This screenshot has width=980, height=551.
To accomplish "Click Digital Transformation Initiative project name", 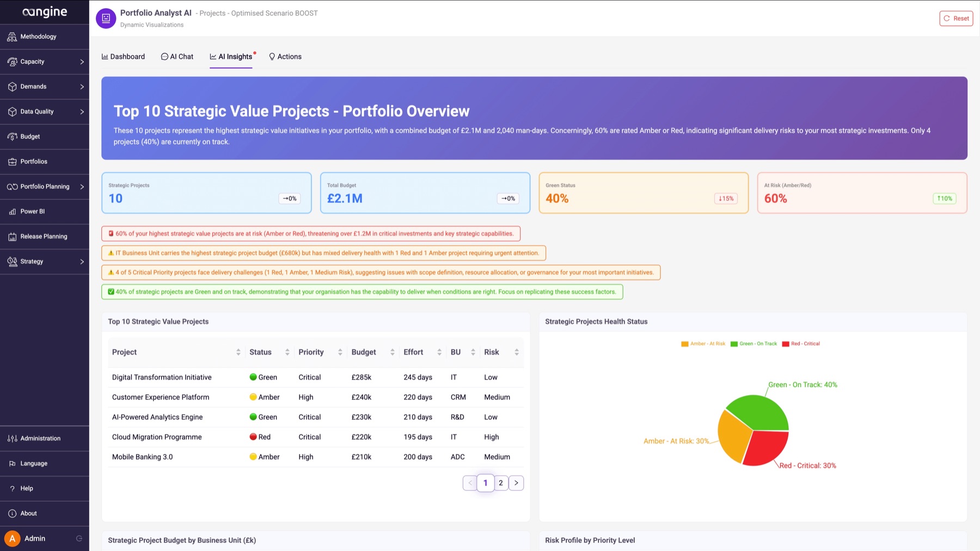I will [x=162, y=377].
